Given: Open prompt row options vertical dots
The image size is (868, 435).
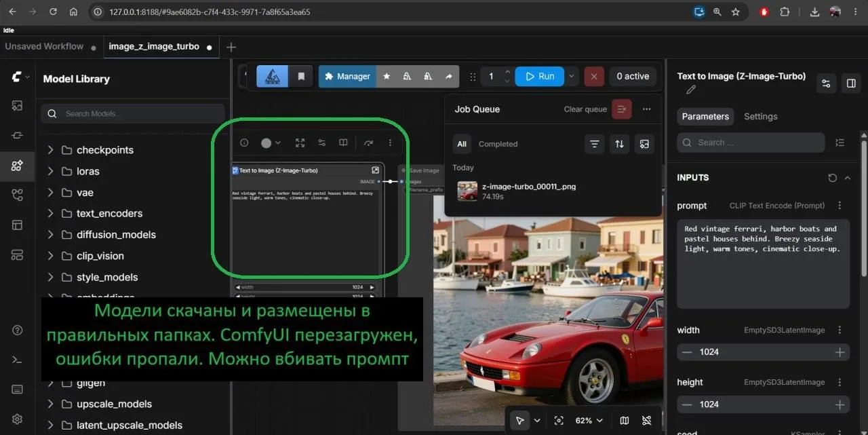Looking at the screenshot, I should (x=840, y=206).
